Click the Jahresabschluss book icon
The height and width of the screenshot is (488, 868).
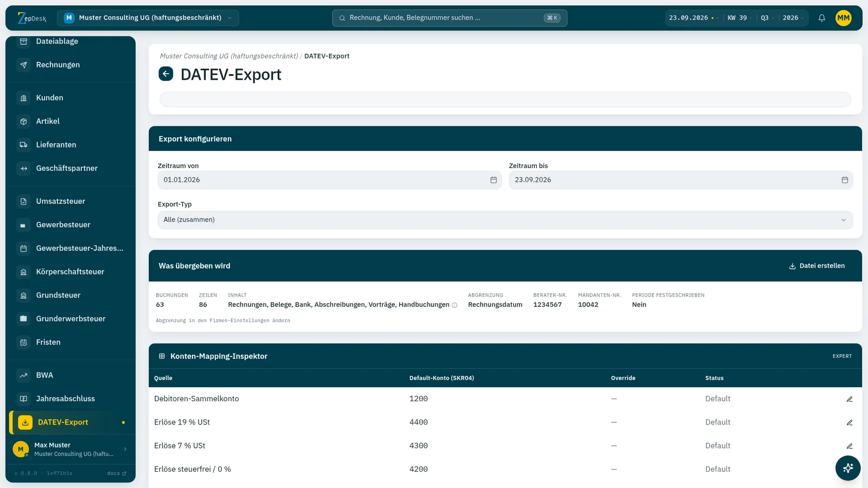[23, 399]
